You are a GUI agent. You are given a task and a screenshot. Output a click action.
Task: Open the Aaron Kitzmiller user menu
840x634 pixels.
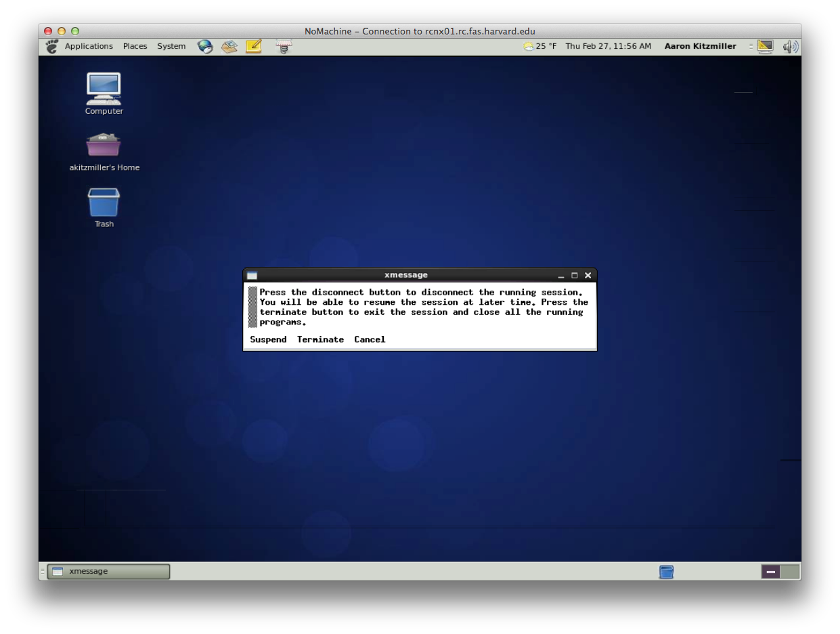point(700,46)
